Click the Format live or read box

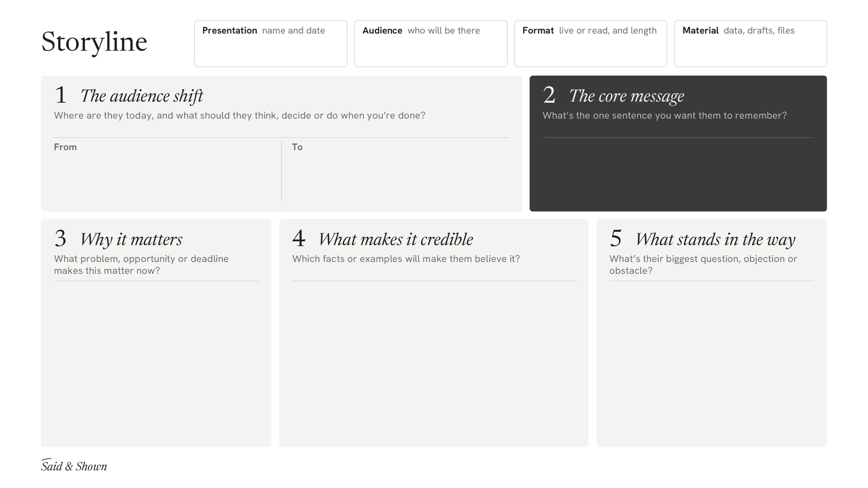(x=591, y=43)
